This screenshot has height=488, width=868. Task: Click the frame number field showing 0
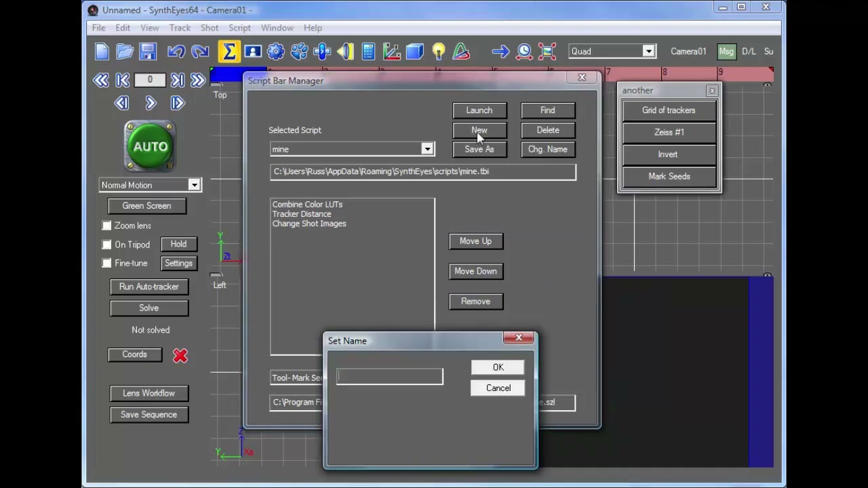tap(150, 80)
